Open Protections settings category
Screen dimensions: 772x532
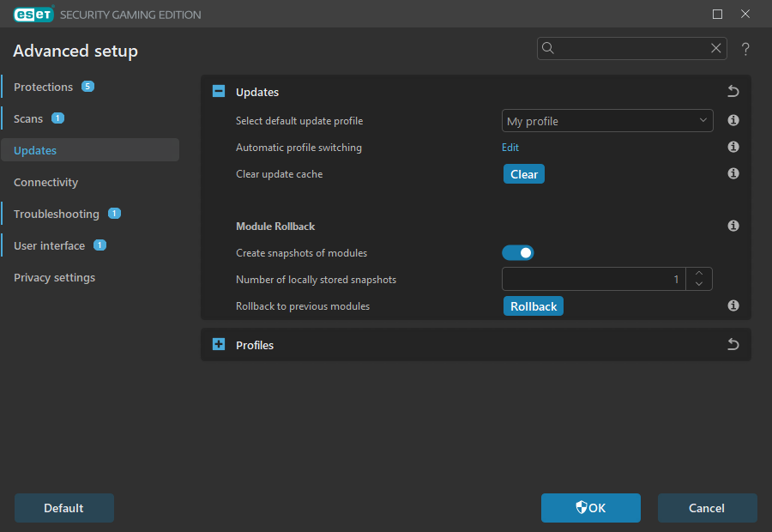click(44, 88)
